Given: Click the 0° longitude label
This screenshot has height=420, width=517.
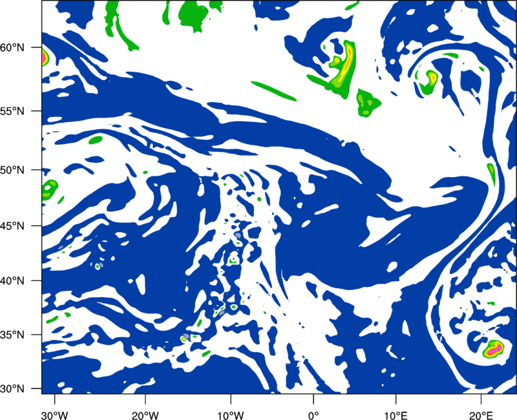Looking at the screenshot, I should click(313, 415).
